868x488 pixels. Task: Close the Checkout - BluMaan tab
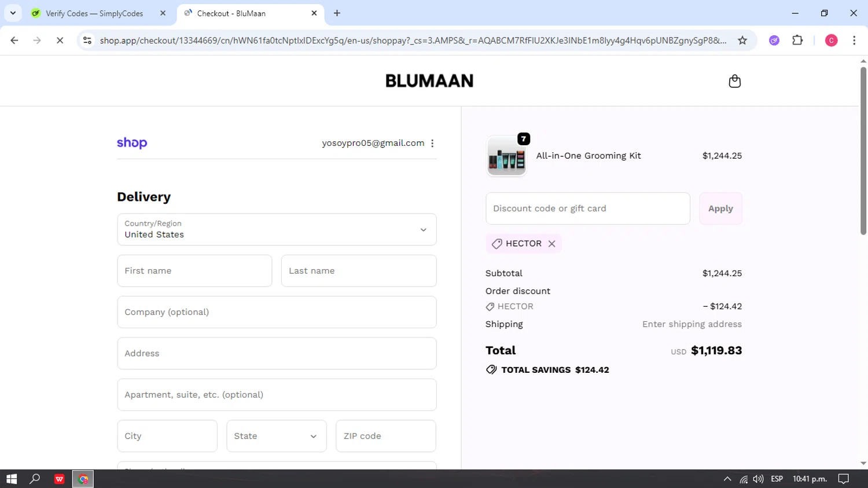coord(314,13)
